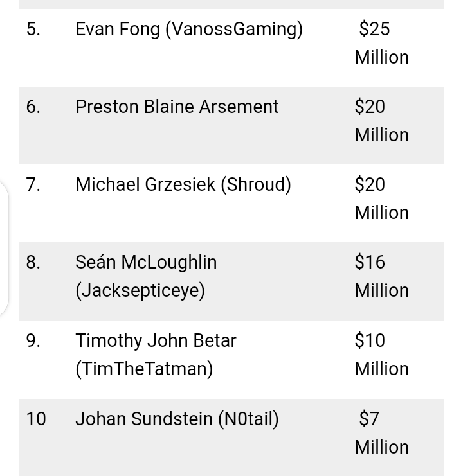Viewport: 463px width, 476px height.
Task: Select the Preston Blaine Arsement name cell
Action: click(177, 107)
